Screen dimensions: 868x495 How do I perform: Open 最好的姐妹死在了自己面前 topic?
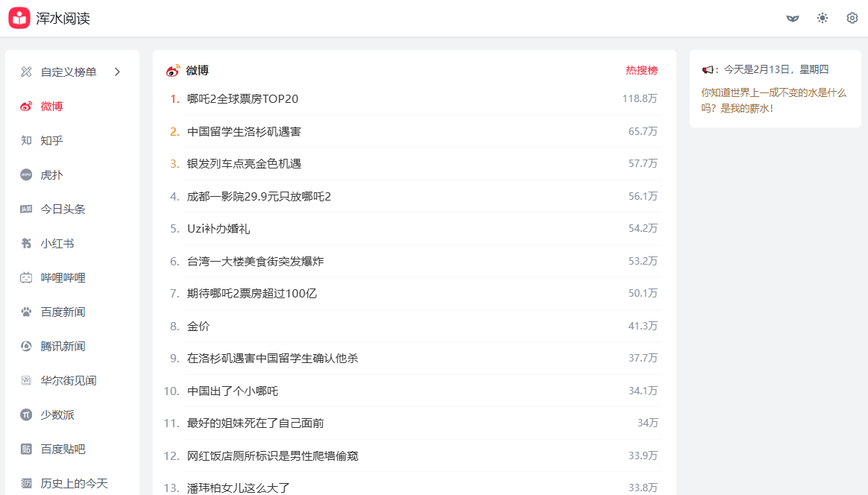click(x=255, y=423)
